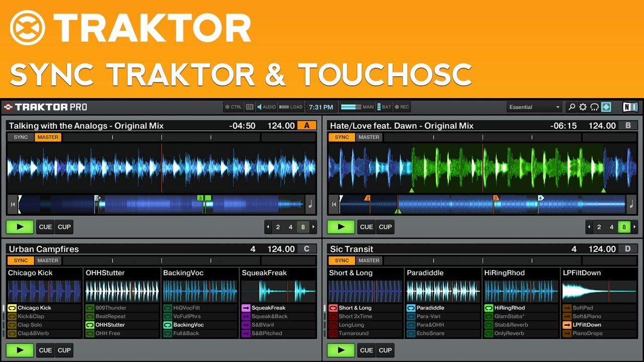Screen dimensions: 644x362
Task: Skip to start on Deck B stripe
Action: (x=334, y=205)
